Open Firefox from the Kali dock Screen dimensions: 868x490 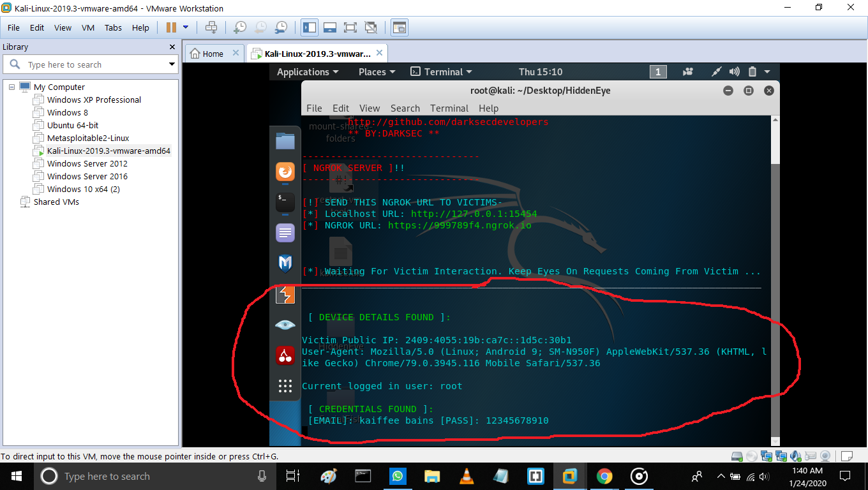[x=285, y=172]
